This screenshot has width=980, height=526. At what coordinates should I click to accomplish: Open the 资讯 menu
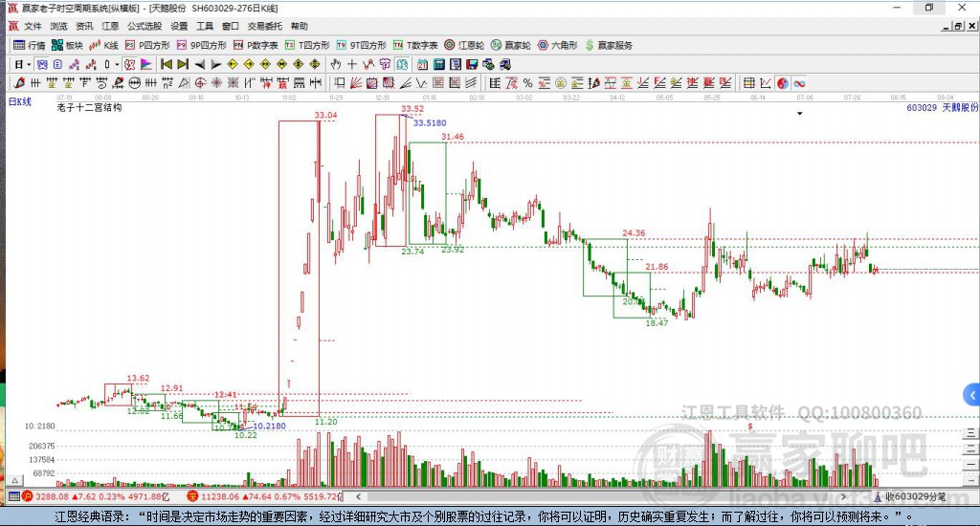(x=84, y=26)
